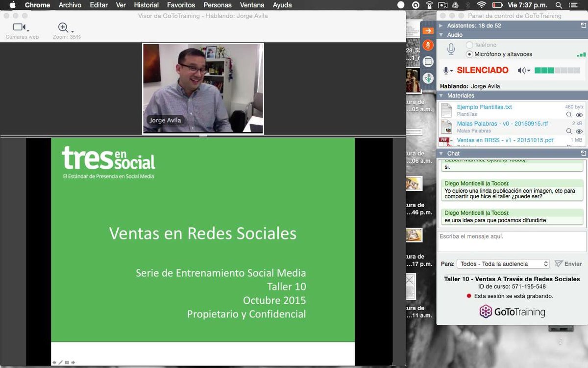
Task: Open the Ver menu
Action: click(121, 5)
